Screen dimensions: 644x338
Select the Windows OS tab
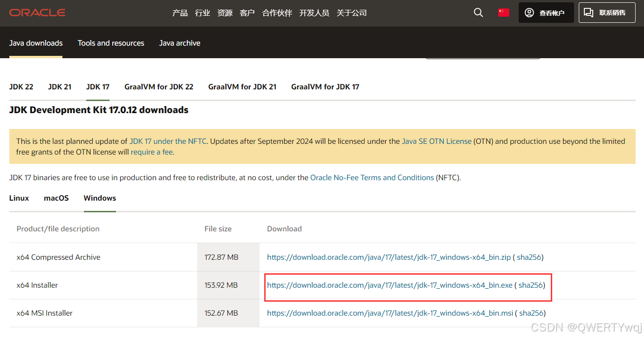coord(100,198)
